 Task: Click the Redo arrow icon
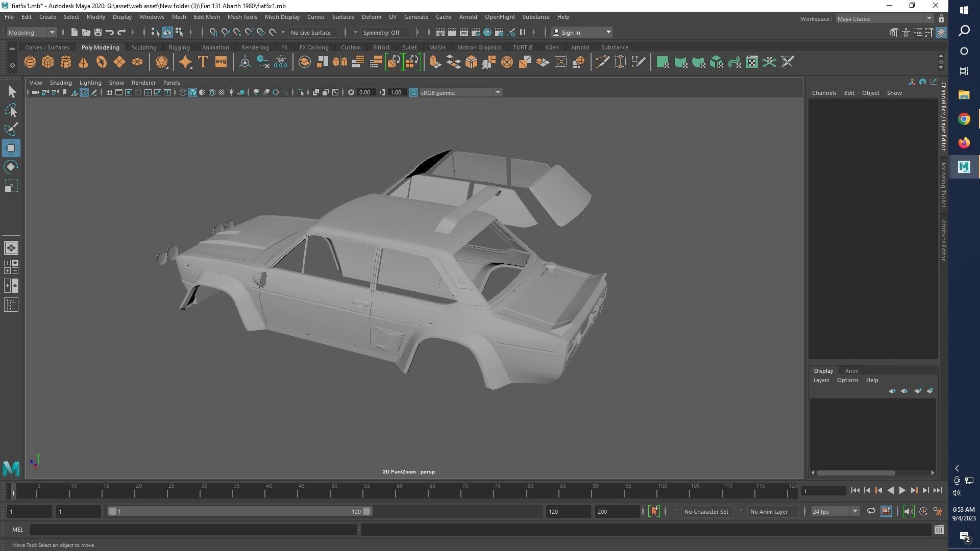(121, 33)
